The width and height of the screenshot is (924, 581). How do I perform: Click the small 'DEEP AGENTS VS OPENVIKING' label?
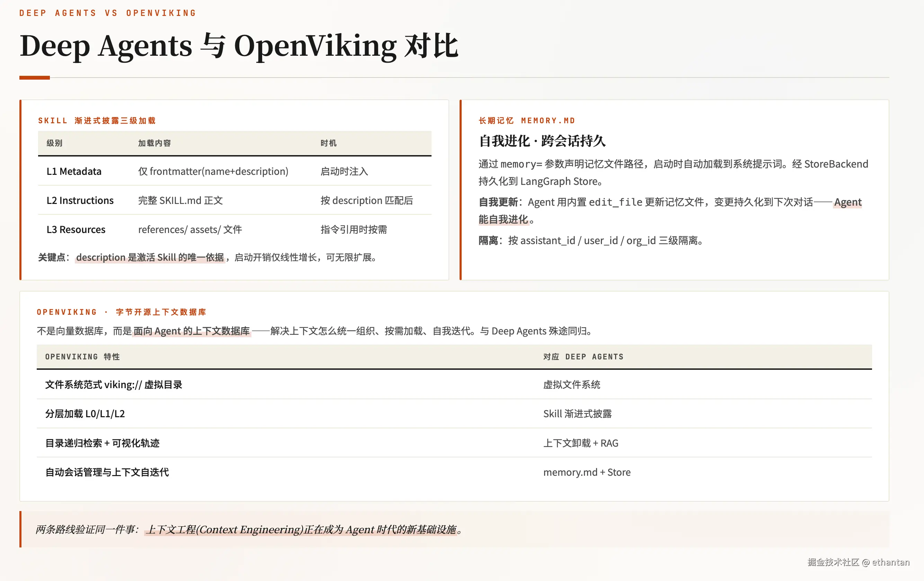[x=107, y=13]
